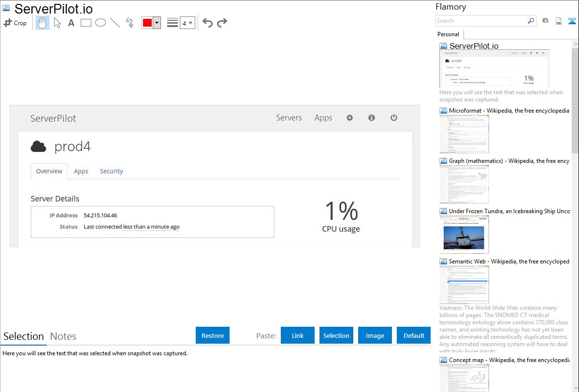Focus the Search input field
The width and height of the screenshot is (579, 392).
click(x=481, y=21)
